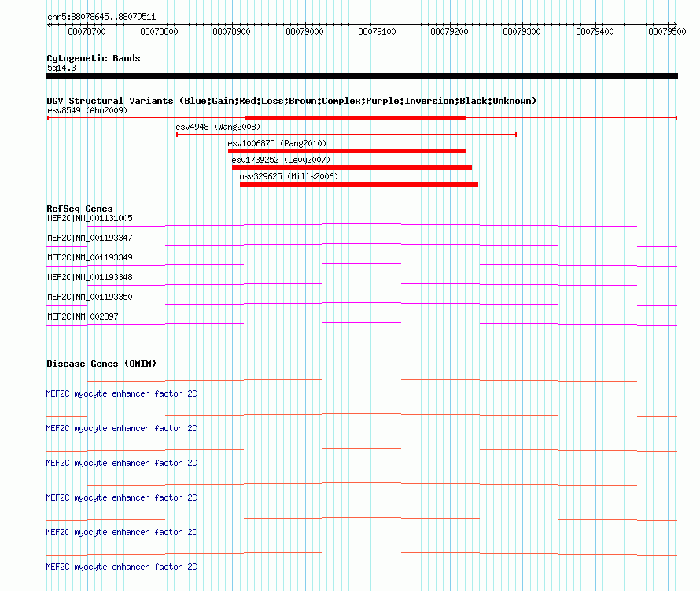Open variant nsv329625 (Mills2006) label
The height and width of the screenshot is (591, 700).
tap(289, 176)
